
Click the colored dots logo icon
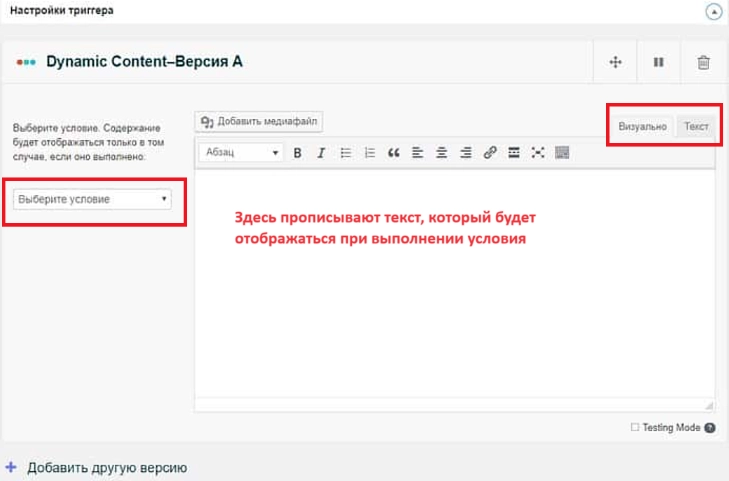point(26,62)
